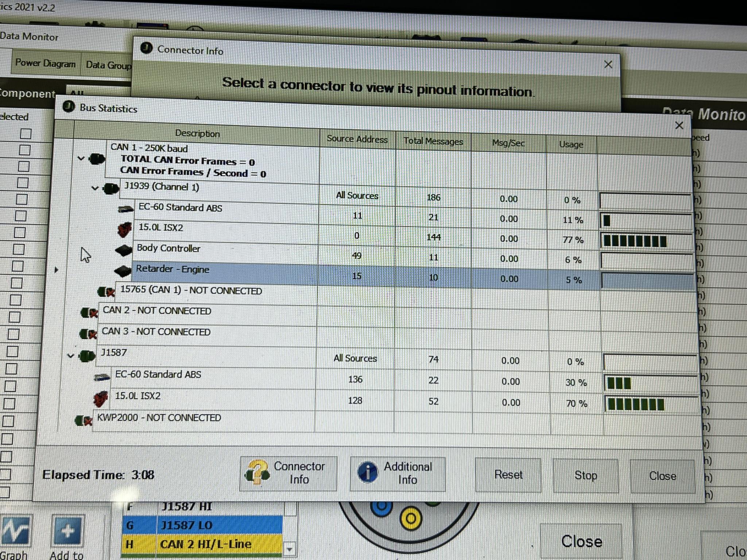
Task: Click the Body Controller module icon
Action: 123,250
